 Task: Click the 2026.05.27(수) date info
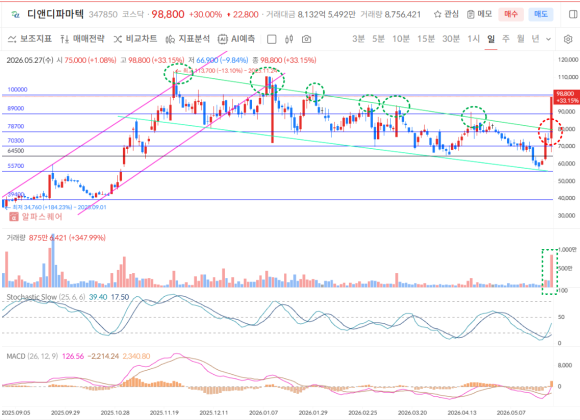click(30, 60)
